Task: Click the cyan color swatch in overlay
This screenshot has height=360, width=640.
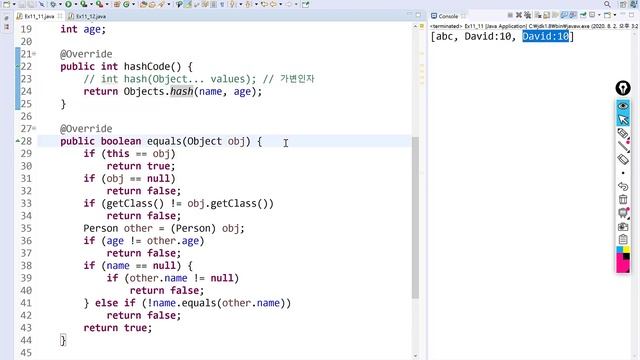Action: (619, 249)
